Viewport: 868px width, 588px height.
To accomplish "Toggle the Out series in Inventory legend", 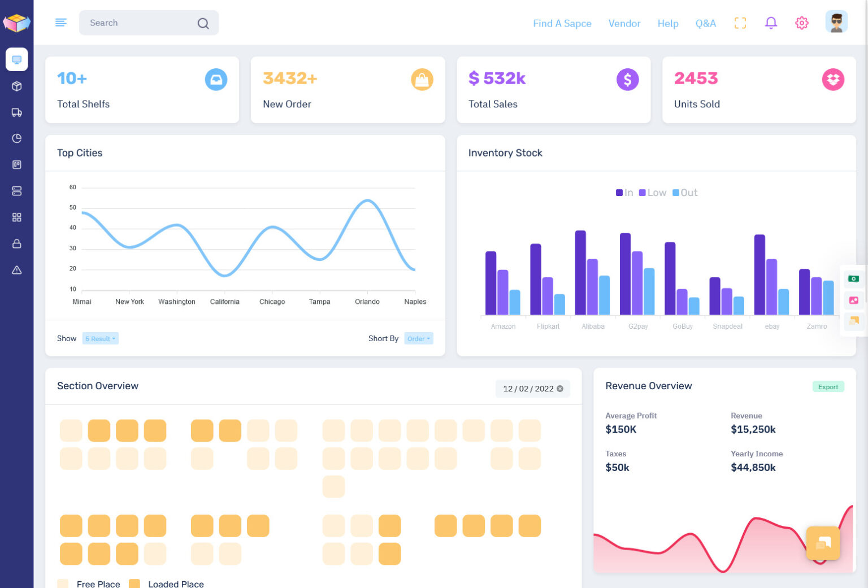I will tap(685, 193).
